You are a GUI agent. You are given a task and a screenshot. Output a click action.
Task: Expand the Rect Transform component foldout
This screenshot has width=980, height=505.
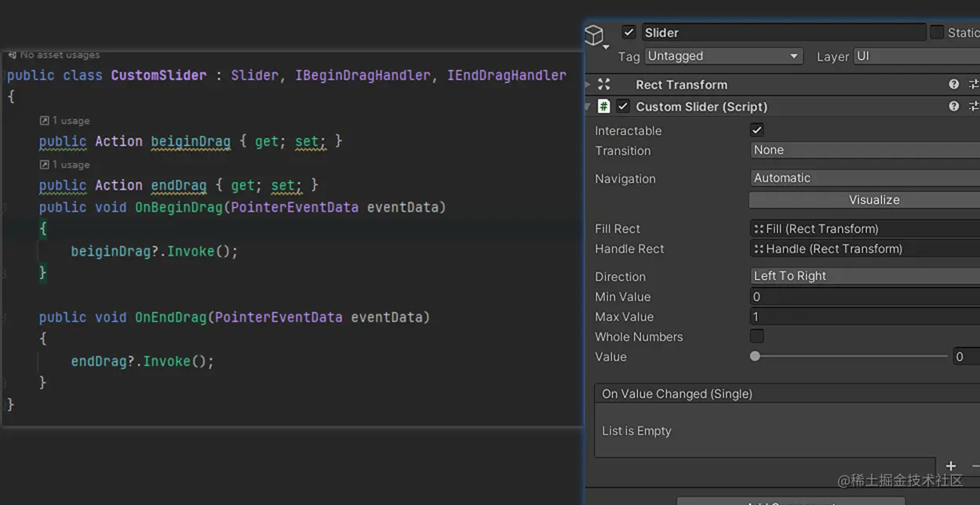[588, 85]
